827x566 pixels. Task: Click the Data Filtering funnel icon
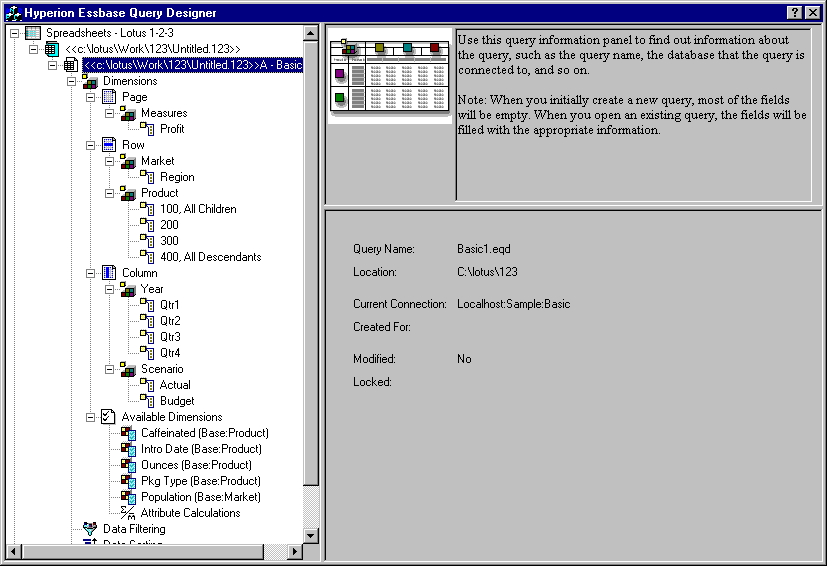point(90,529)
